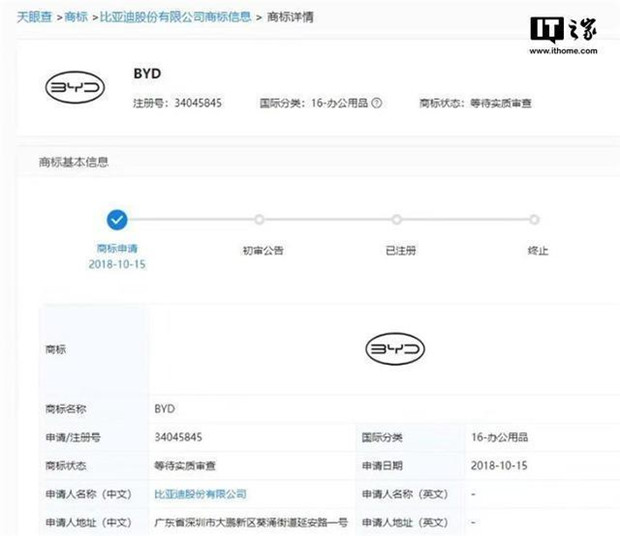The width and height of the screenshot is (620, 536).
Task: Select the 商标状态 table value 等待实质审查
Action: tap(185, 466)
